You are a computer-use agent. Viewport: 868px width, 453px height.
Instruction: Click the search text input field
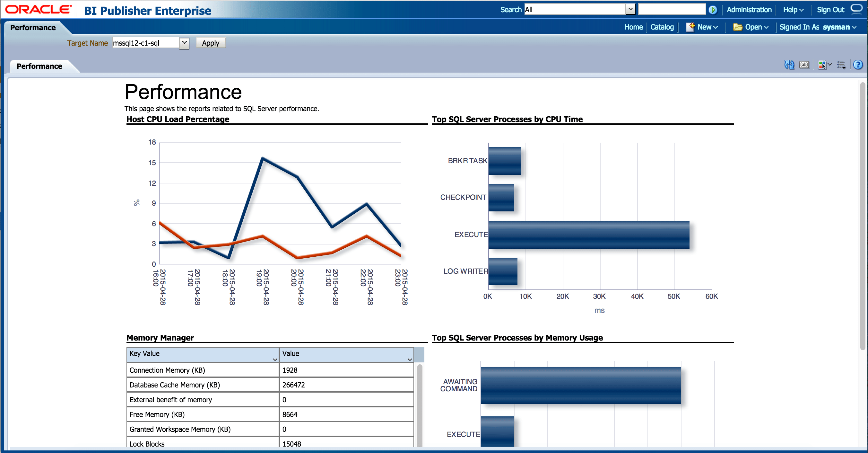pos(672,9)
